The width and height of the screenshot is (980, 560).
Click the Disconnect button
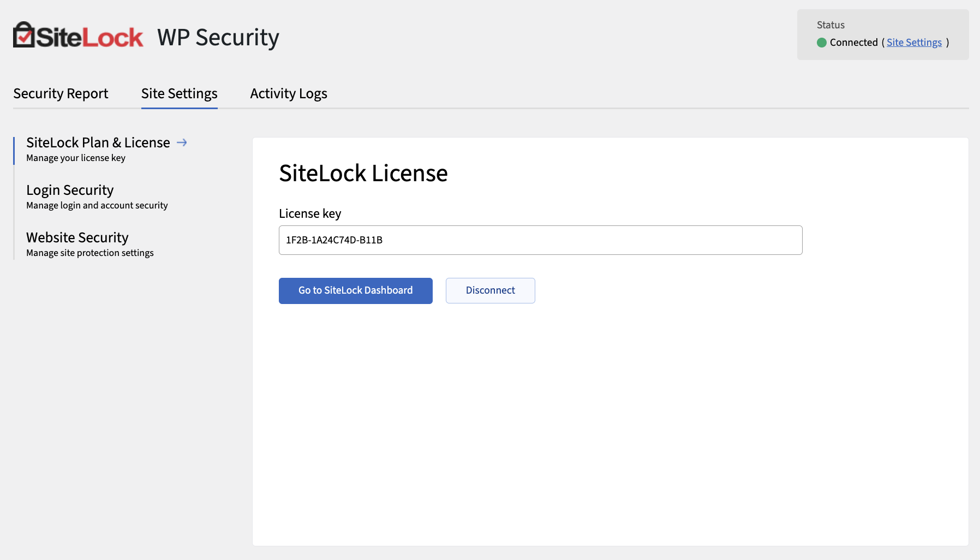click(x=489, y=290)
